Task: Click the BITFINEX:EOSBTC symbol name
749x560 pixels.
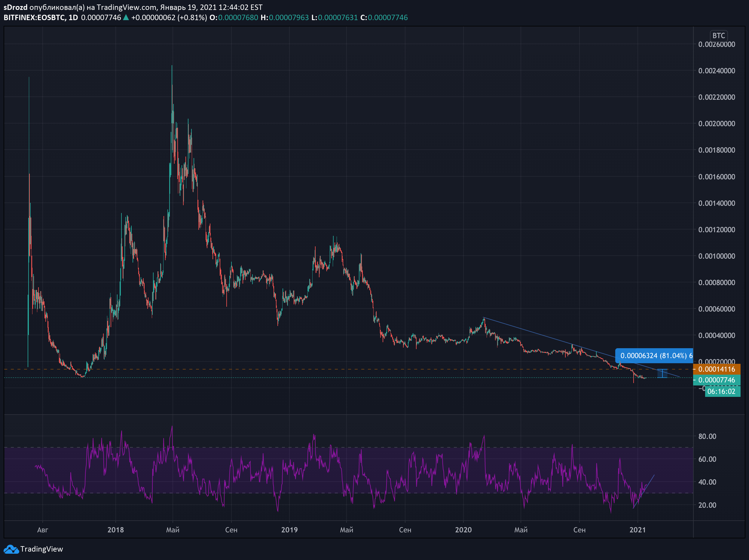Action: pos(34,18)
